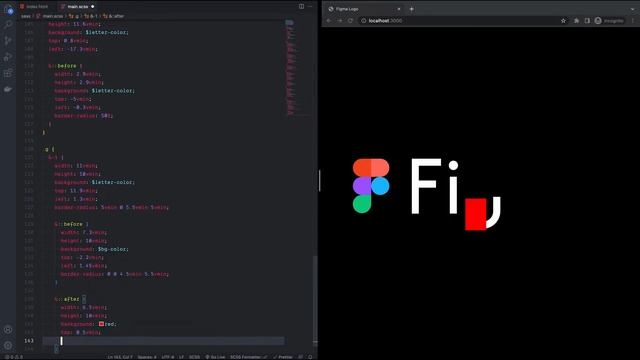Change Spaces indentation in status bar
Viewport: 640px width, 360px height.
click(147, 357)
